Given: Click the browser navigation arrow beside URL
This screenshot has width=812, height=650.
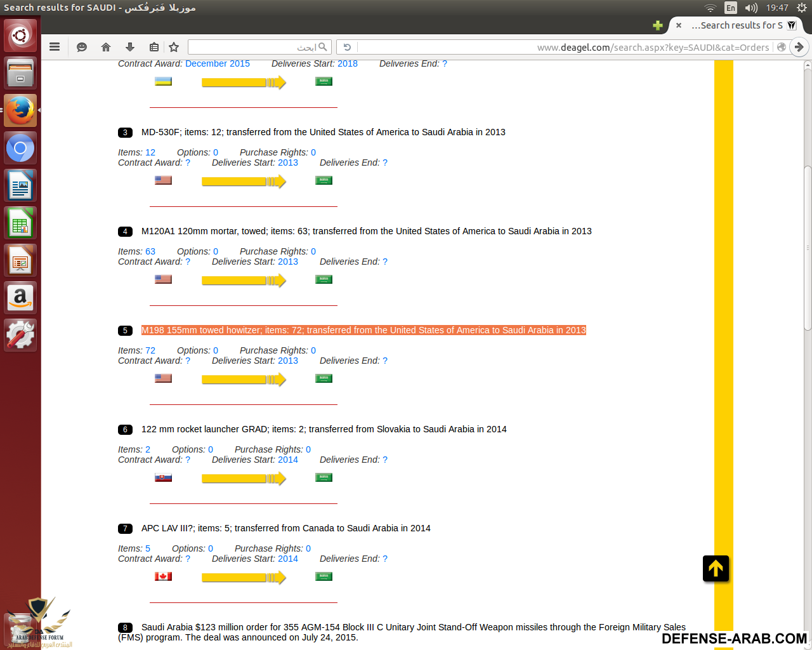Looking at the screenshot, I should (799, 47).
